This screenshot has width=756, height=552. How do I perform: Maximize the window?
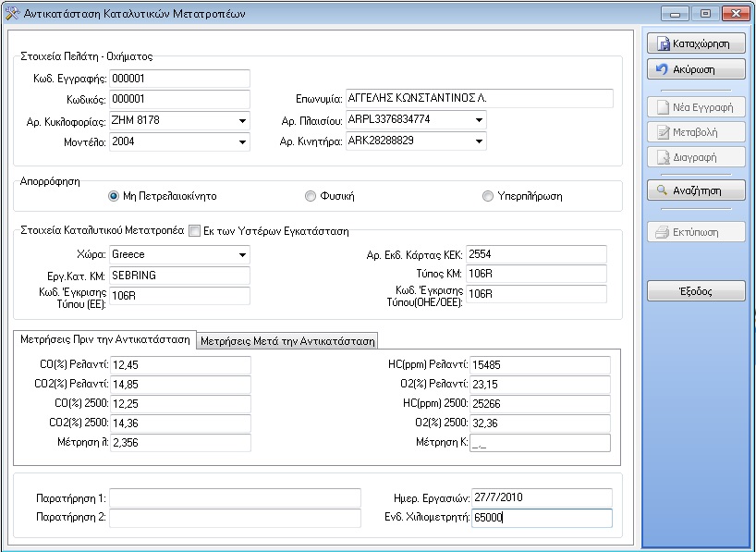705,14
